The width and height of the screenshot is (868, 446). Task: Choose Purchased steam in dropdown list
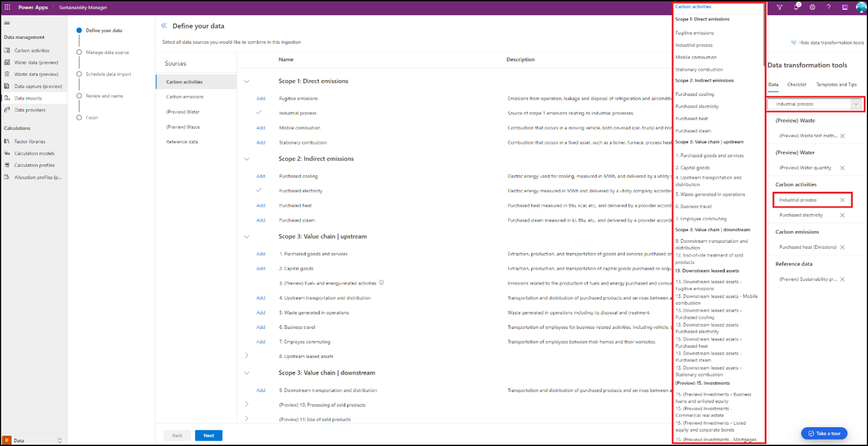694,131
